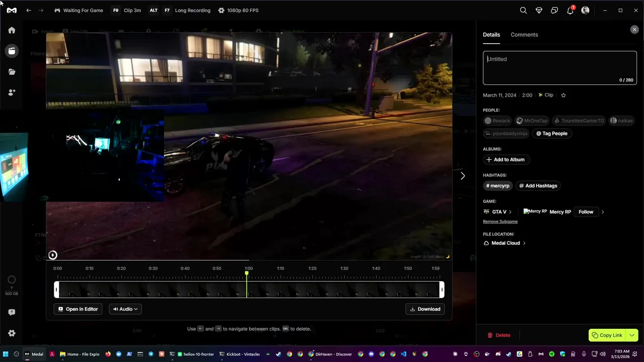Open the profile avatar in header

point(585,10)
